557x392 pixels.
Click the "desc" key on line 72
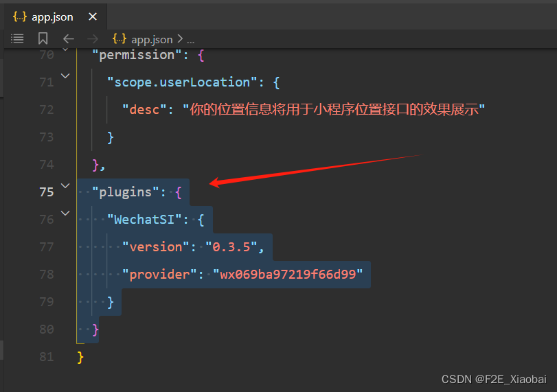coord(144,110)
